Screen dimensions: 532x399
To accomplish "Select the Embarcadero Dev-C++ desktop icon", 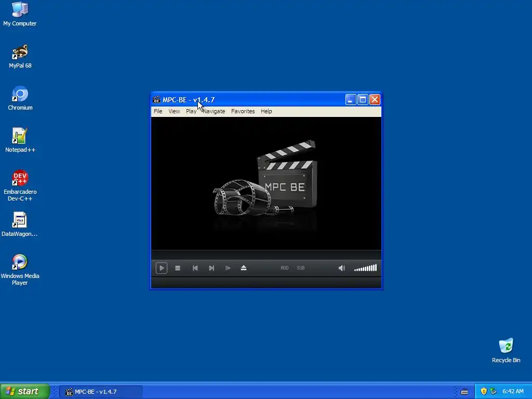I will pyautogui.click(x=20, y=185).
